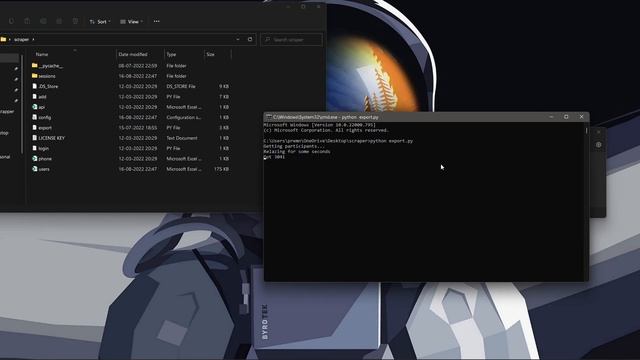Click the 9 KB size cell
Viewport: 640px width, 360px height.
(x=224, y=87)
